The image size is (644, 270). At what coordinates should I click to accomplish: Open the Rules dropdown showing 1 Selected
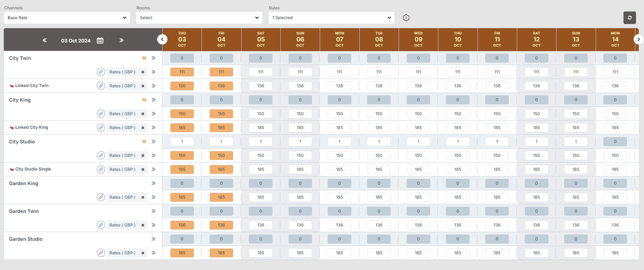tap(332, 18)
